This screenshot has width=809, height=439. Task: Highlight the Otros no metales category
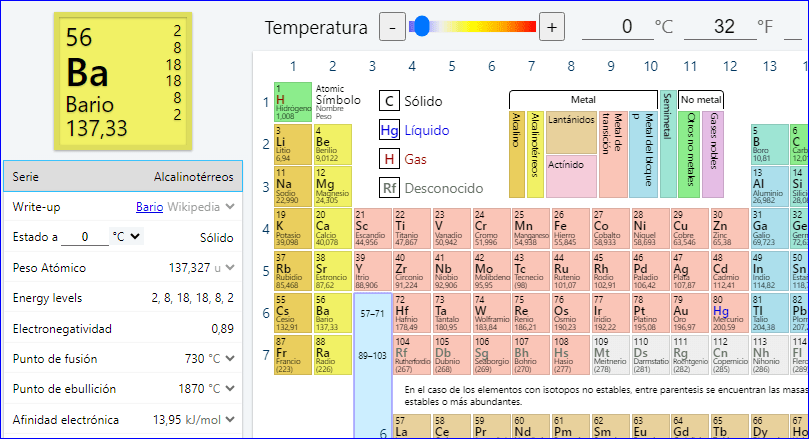point(689,154)
